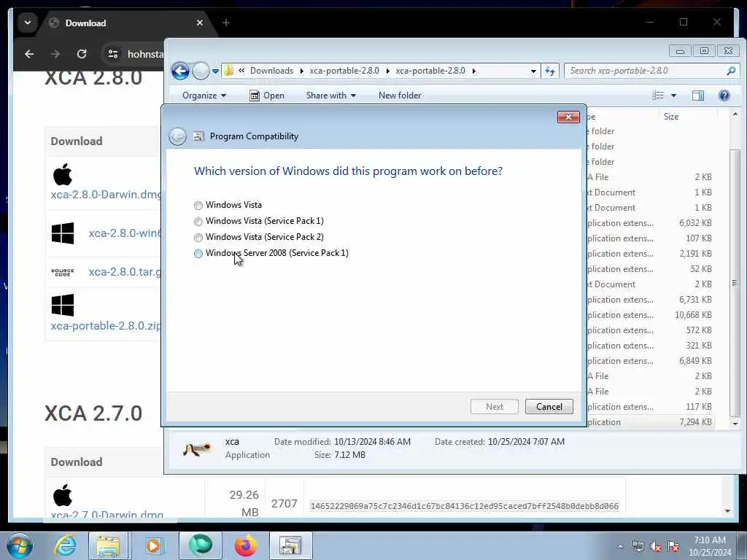Select the file row sized 10,668 KB
The width and height of the screenshot is (747, 560).
(x=650, y=315)
